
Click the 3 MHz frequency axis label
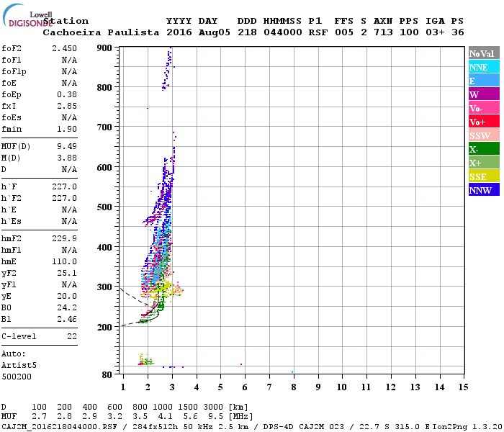(x=172, y=387)
